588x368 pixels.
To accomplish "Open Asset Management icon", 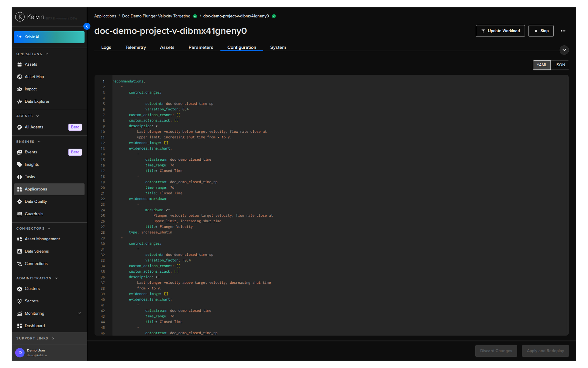I will click(x=20, y=239).
